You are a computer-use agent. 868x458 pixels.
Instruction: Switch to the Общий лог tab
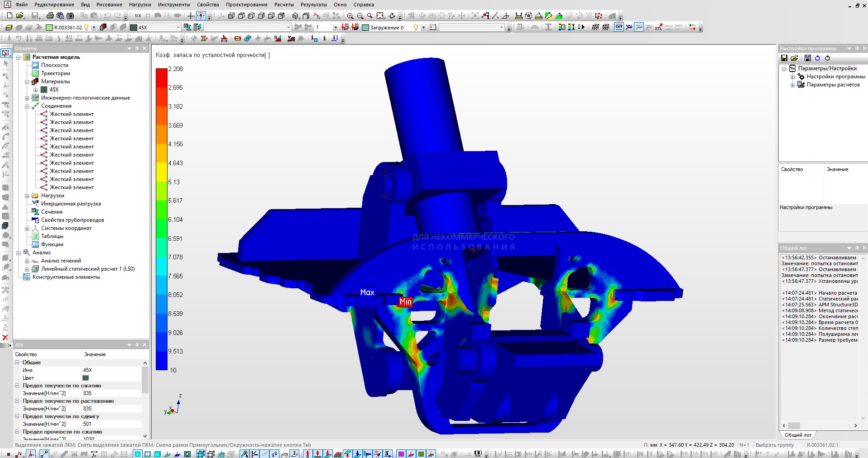(x=798, y=435)
